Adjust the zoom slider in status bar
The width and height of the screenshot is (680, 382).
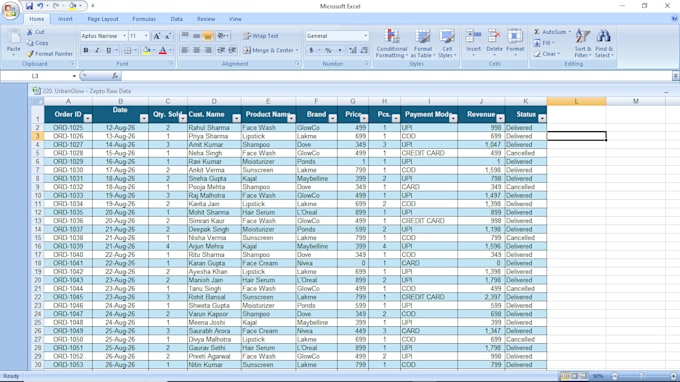coord(641,376)
